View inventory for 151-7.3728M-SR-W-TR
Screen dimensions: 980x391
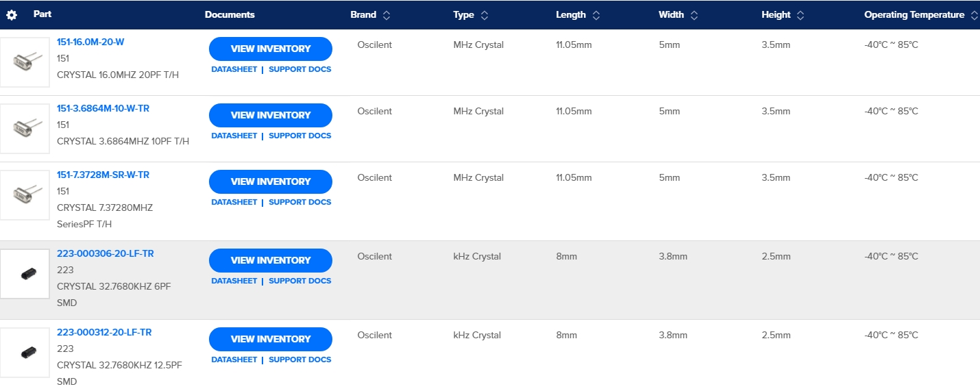point(271,181)
